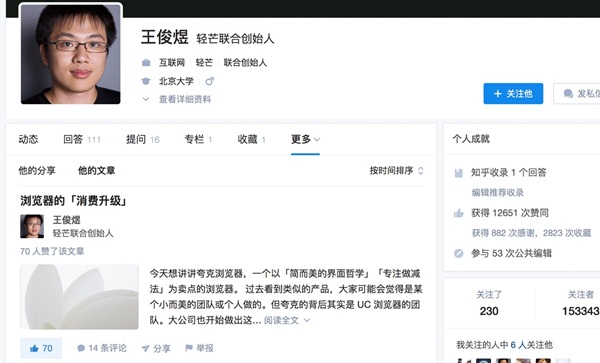Viewport: 600px width, 363px height.
Task: Open the 查看详细资料 link
Action: [185, 99]
